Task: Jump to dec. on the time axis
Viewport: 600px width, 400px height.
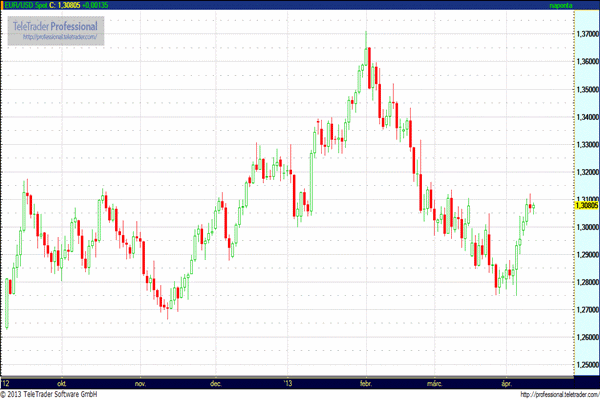Action: [x=216, y=383]
